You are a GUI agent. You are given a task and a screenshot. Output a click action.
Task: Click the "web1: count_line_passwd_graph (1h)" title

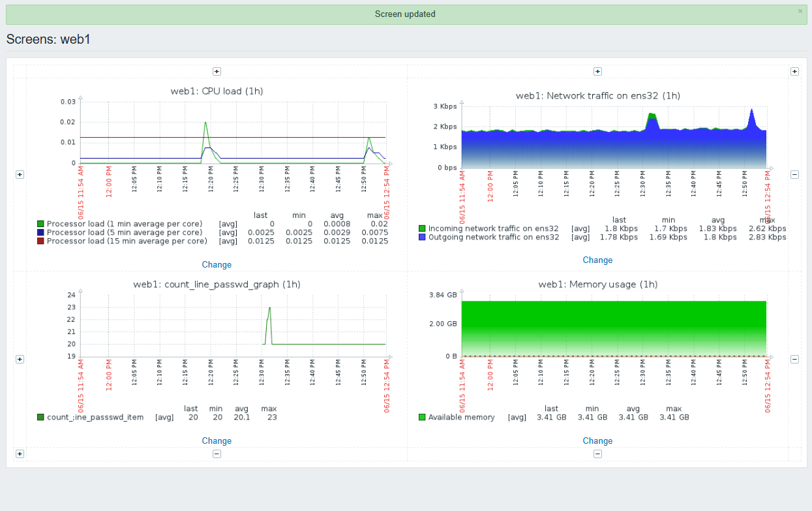click(217, 284)
